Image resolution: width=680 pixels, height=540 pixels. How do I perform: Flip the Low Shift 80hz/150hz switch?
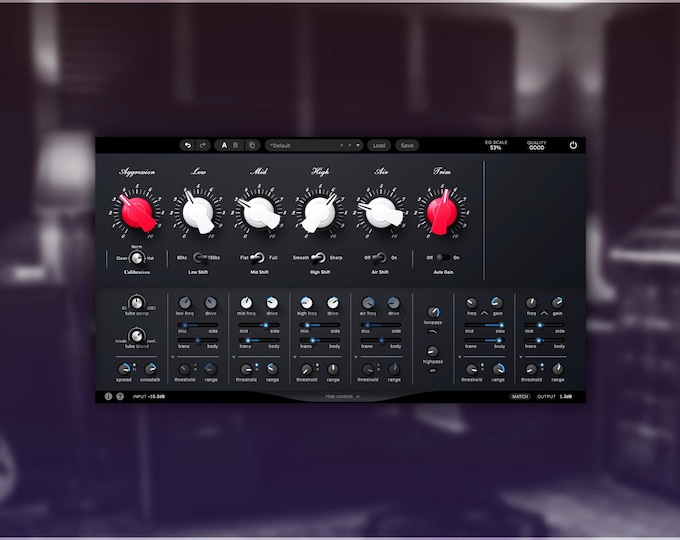(199, 258)
